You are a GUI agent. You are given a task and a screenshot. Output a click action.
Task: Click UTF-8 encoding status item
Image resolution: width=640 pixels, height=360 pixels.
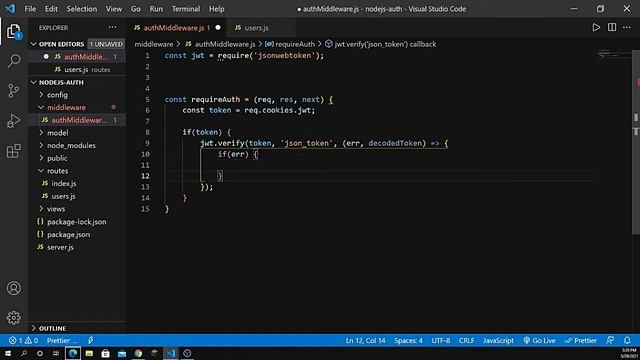tap(441, 340)
